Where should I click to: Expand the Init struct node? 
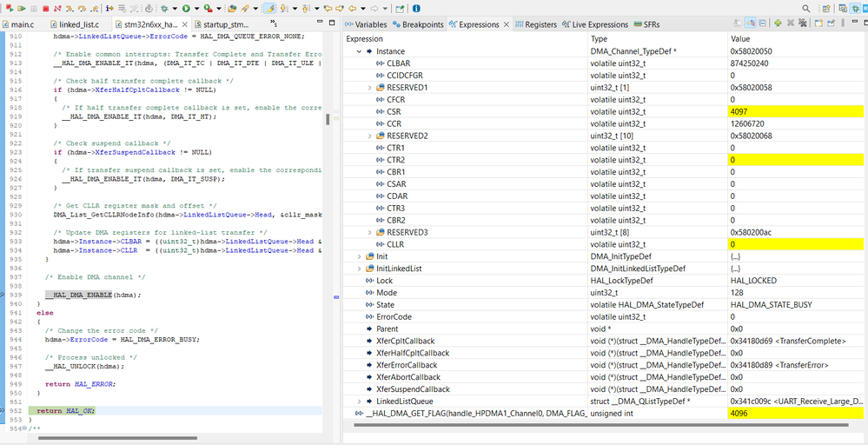click(359, 256)
